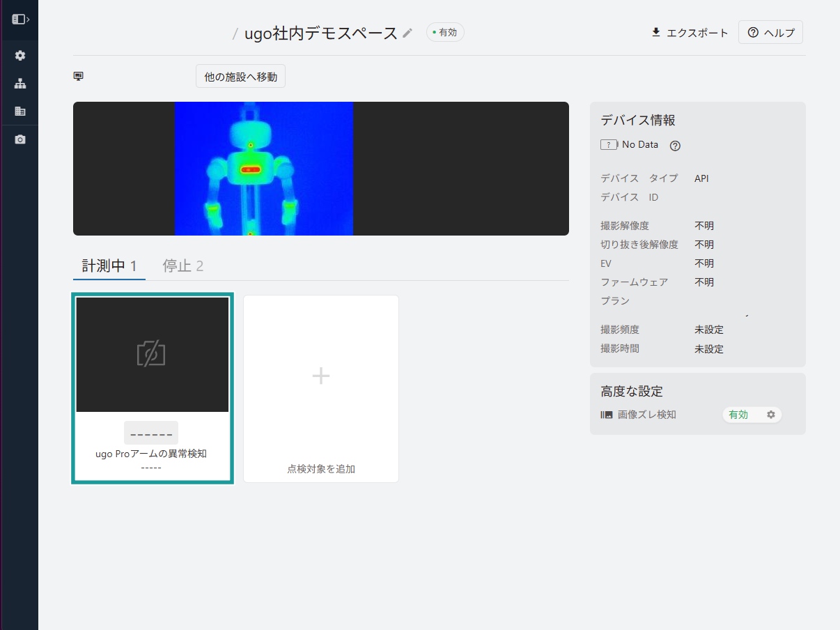Click the 撮影時間 未設定 value
840x630 pixels.
click(709, 349)
